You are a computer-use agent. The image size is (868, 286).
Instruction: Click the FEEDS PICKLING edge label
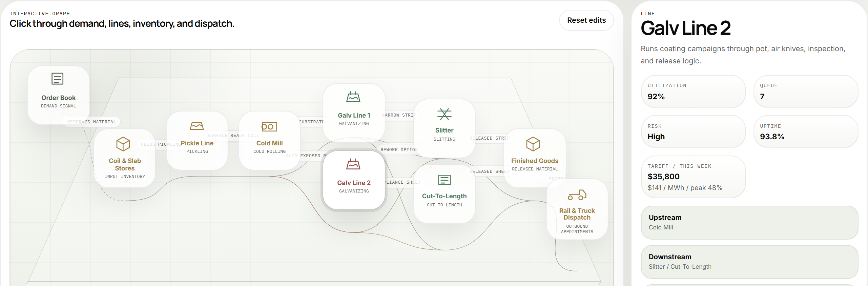(x=161, y=144)
